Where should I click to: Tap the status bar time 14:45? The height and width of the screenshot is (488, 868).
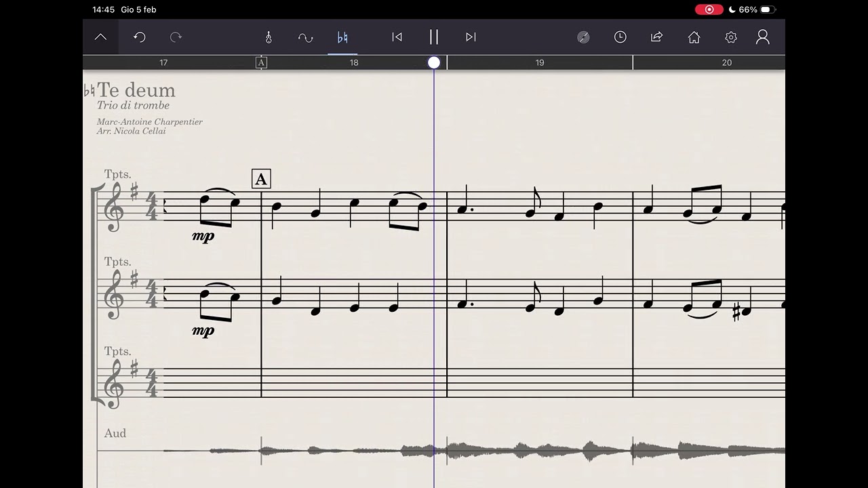[104, 9]
